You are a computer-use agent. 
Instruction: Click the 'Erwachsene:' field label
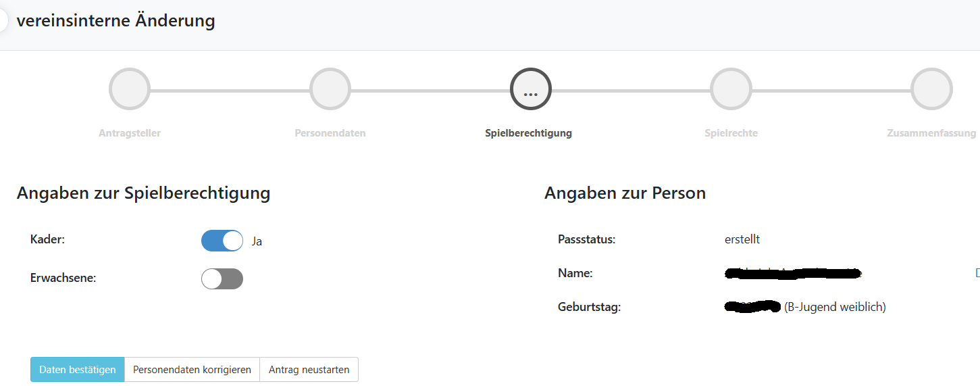pos(63,278)
